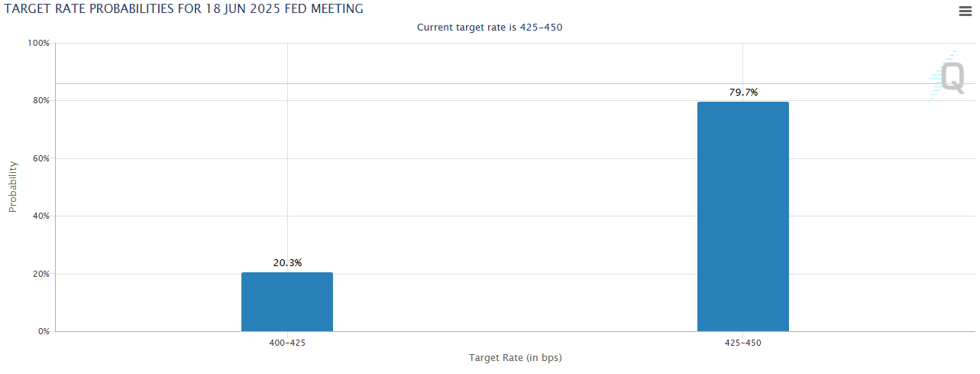Click the 20% y-axis tick label
Screen dimensions: 980x374
click(40, 275)
